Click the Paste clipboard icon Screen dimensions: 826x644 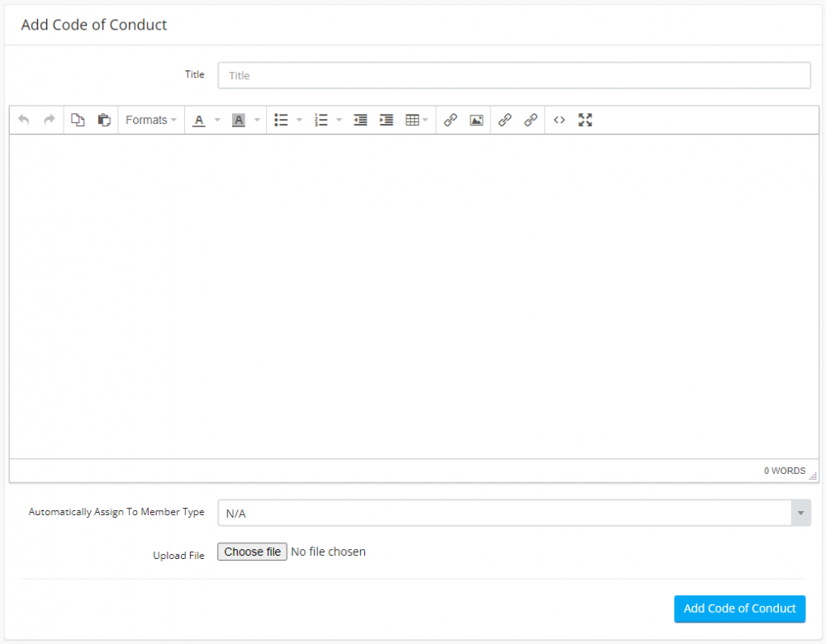coord(104,120)
